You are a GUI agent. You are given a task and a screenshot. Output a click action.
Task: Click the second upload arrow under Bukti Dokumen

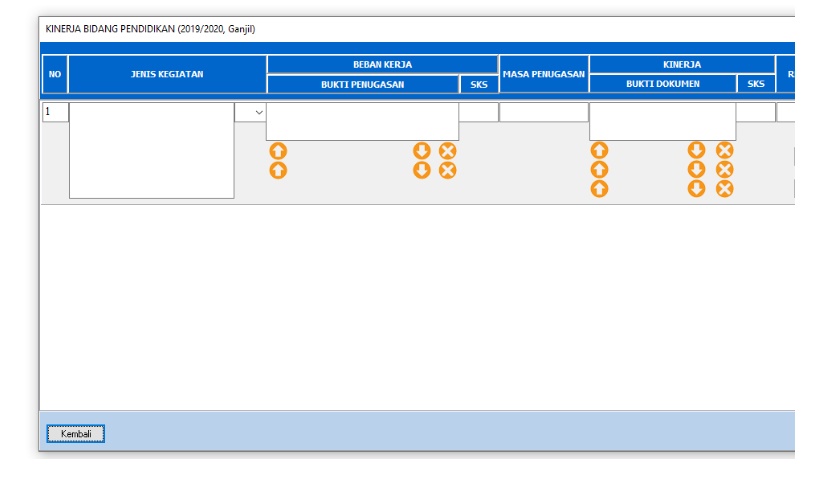[599, 169]
